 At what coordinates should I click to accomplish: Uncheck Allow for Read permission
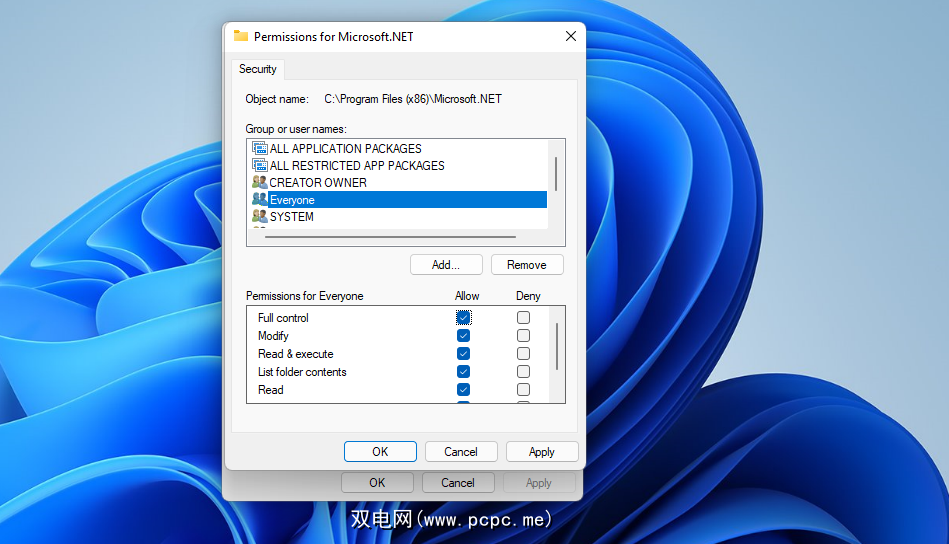463,389
